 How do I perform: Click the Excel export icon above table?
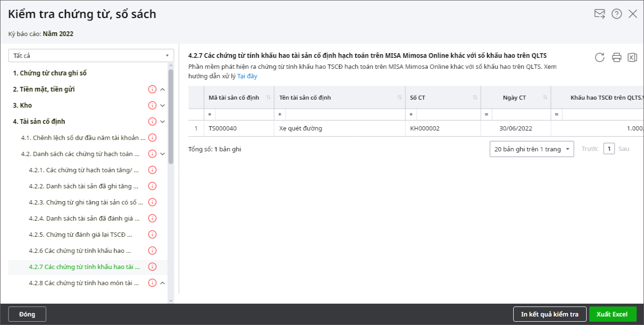pyautogui.click(x=632, y=57)
